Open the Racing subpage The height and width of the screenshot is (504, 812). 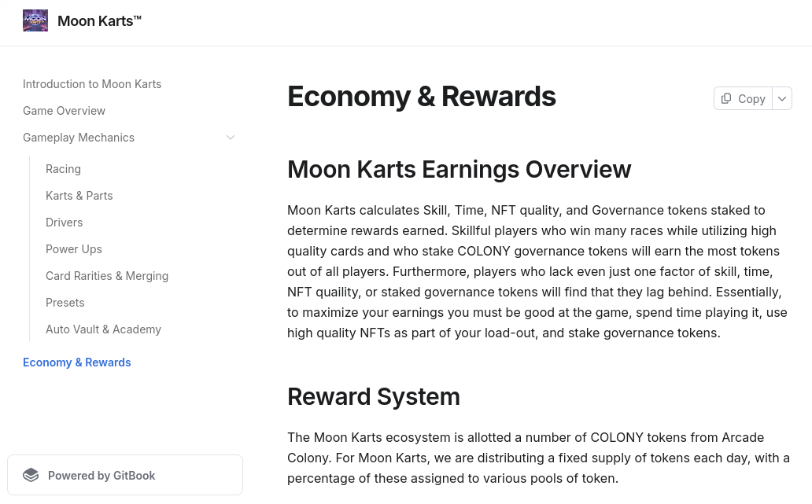(63, 169)
